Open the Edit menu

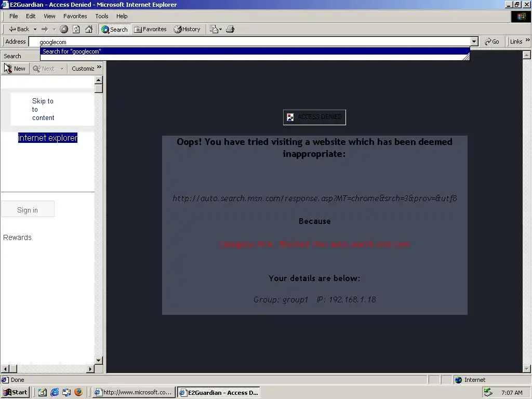(31, 16)
